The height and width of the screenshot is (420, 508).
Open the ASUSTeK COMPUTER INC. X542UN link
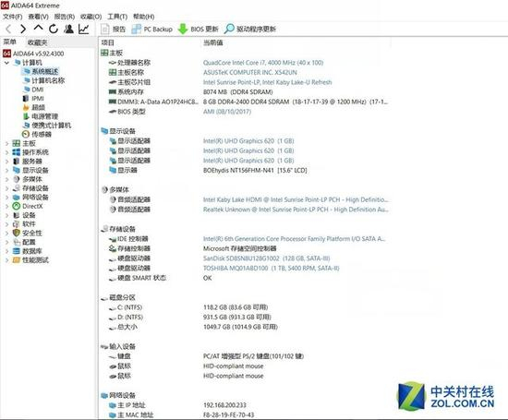[x=249, y=73]
